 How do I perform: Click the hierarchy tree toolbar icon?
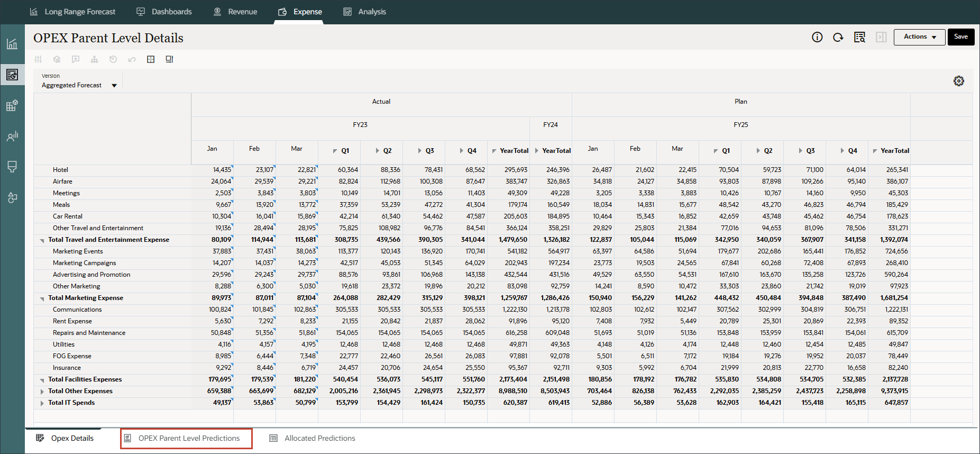click(94, 59)
